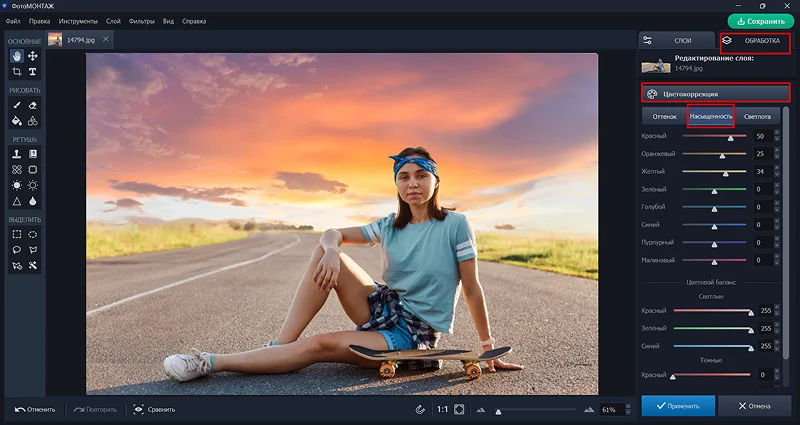800x425 pixels.
Task: Select the triangle sharpen tool
Action: (x=17, y=201)
